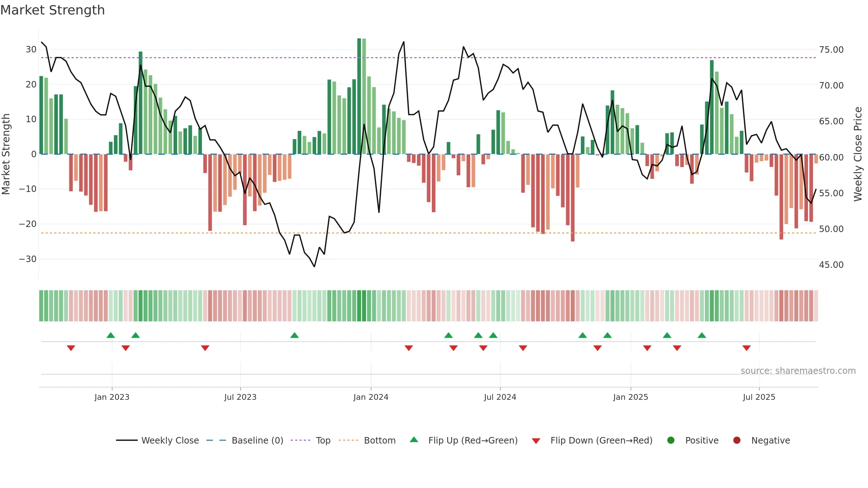
Task: Toggle the Top legend entry
Action: tap(311, 440)
